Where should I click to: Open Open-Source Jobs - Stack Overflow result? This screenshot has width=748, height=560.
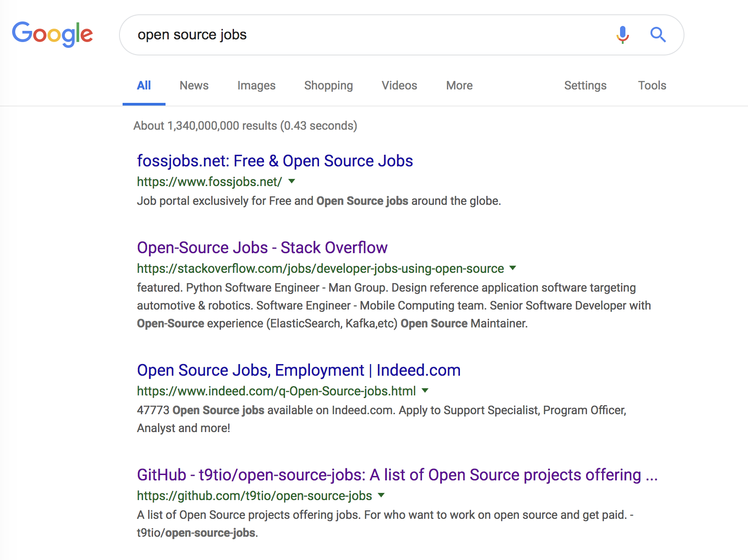(x=262, y=248)
